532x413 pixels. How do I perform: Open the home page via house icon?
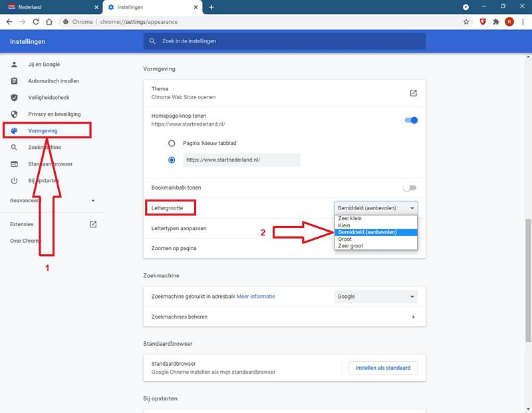tap(49, 22)
